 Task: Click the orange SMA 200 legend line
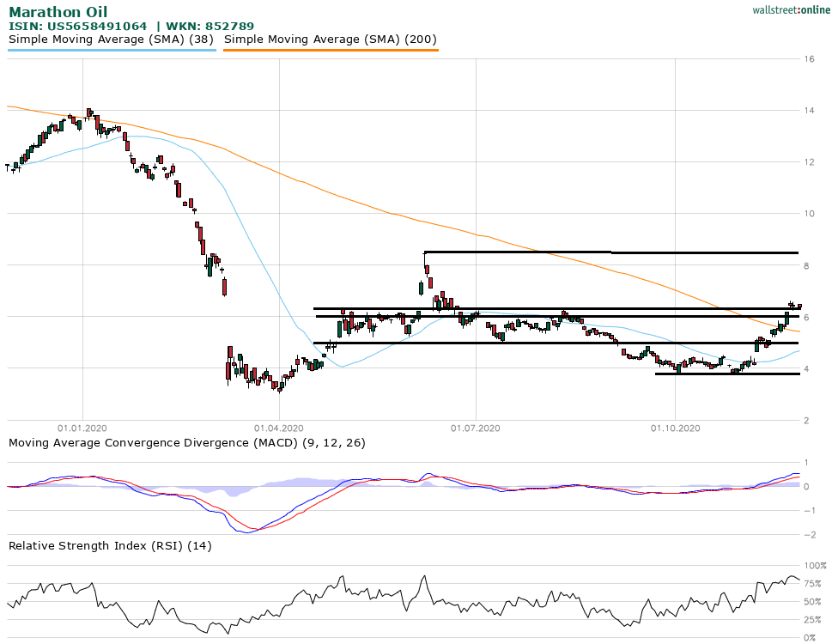[331, 50]
